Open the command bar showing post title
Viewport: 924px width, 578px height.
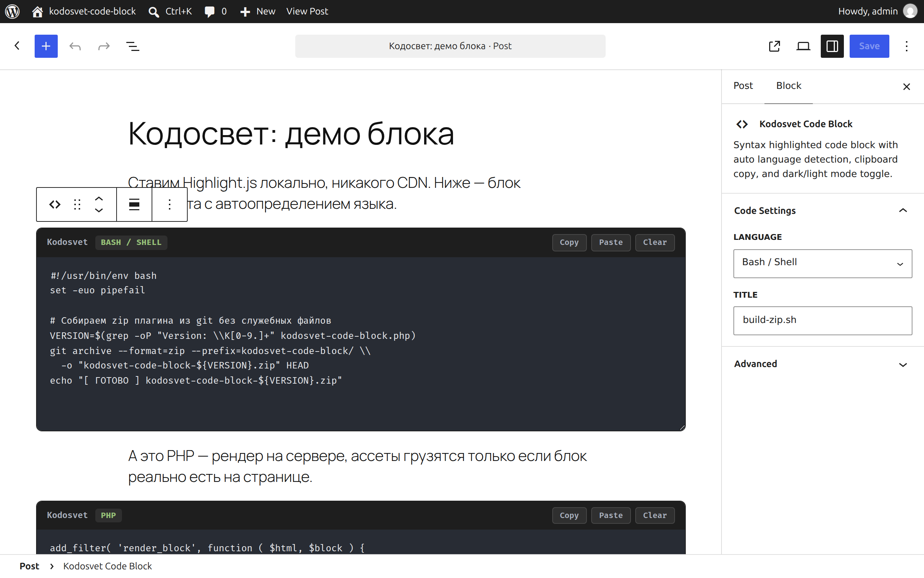450,46
